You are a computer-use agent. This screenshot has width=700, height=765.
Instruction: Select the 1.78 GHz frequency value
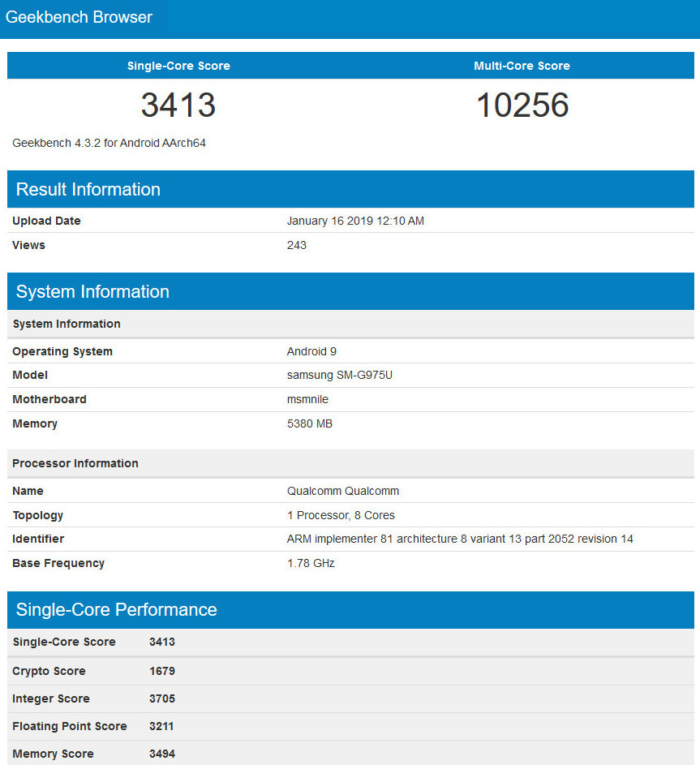point(311,563)
